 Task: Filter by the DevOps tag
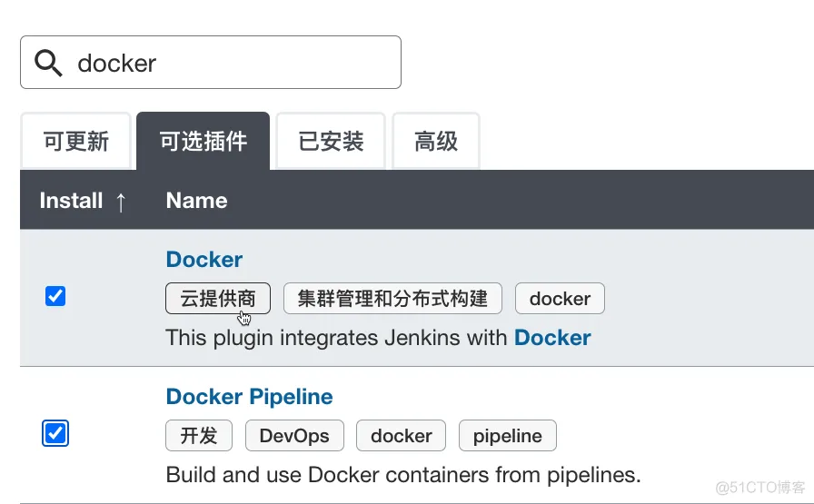pyautogui.click(x=293, y=436)
